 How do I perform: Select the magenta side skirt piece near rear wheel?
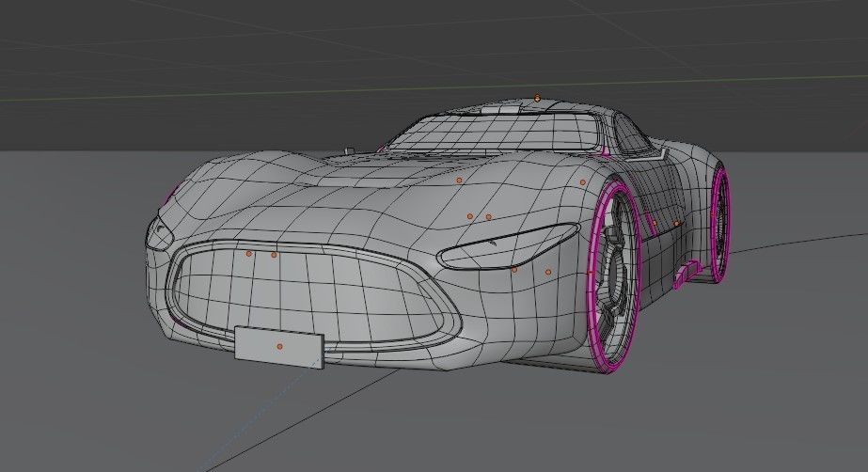point(687,275)
